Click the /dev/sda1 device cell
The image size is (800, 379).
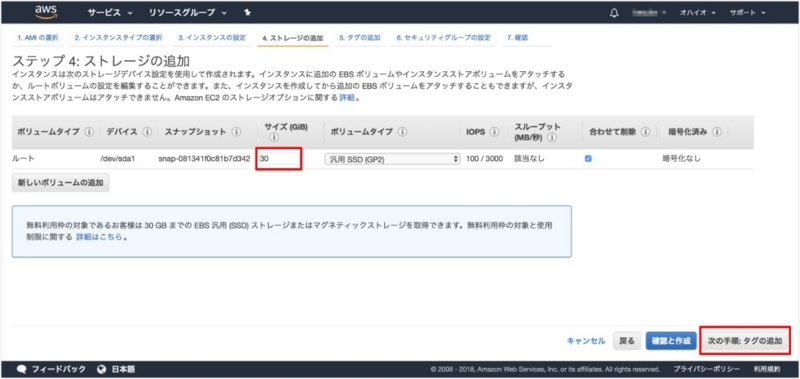(118, 159)
